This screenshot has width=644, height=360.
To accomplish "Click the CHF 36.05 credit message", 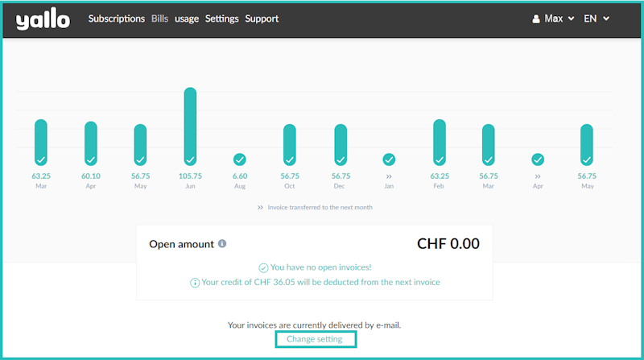I will click(x=320, y=282).
